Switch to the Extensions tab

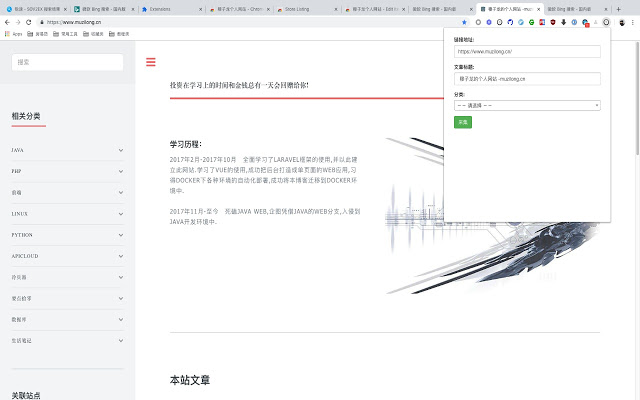(x=170, y=8)
